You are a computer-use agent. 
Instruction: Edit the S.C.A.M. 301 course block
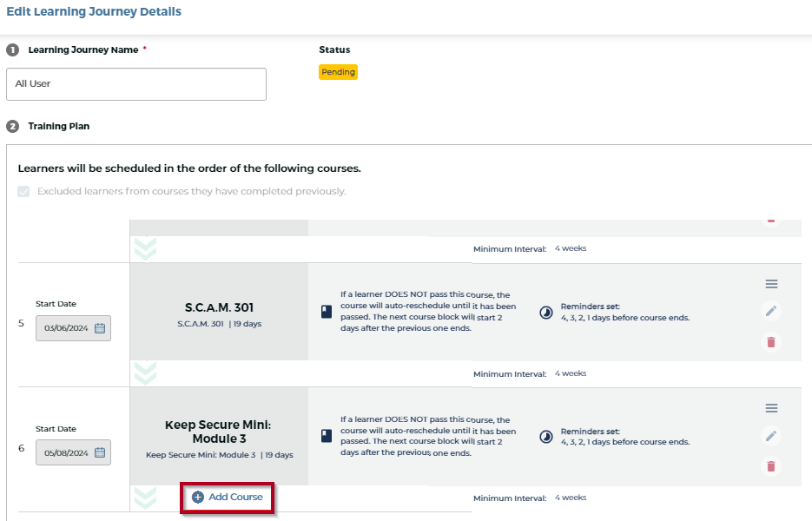click(771, 311)
